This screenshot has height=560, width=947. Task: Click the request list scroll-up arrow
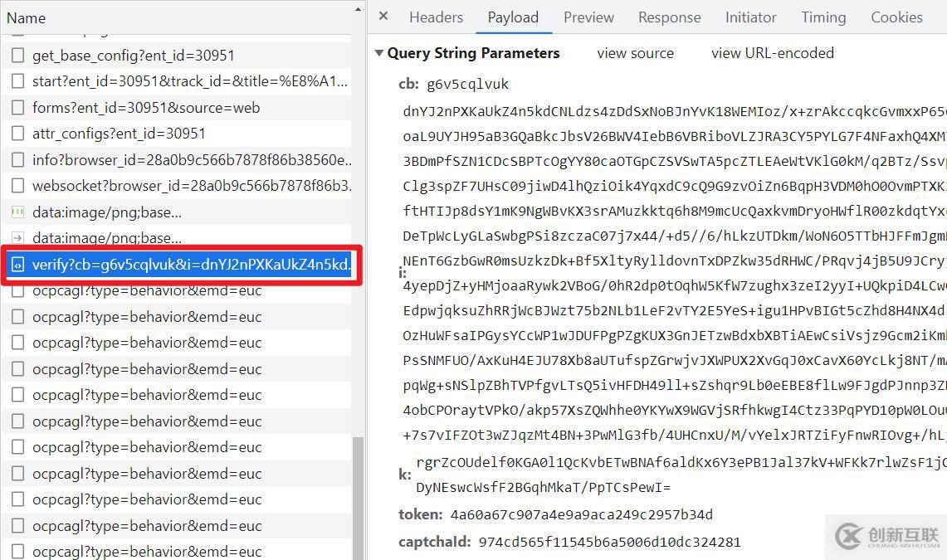pyautogui.click(x=359, y=10)
